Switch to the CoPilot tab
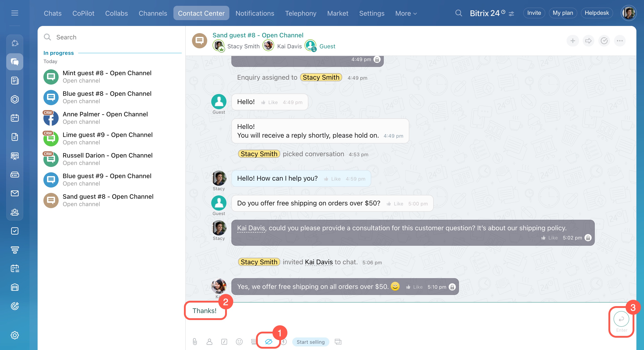This screenshot has width=644, height=350. pyautogui.click(x=83, y=13)
